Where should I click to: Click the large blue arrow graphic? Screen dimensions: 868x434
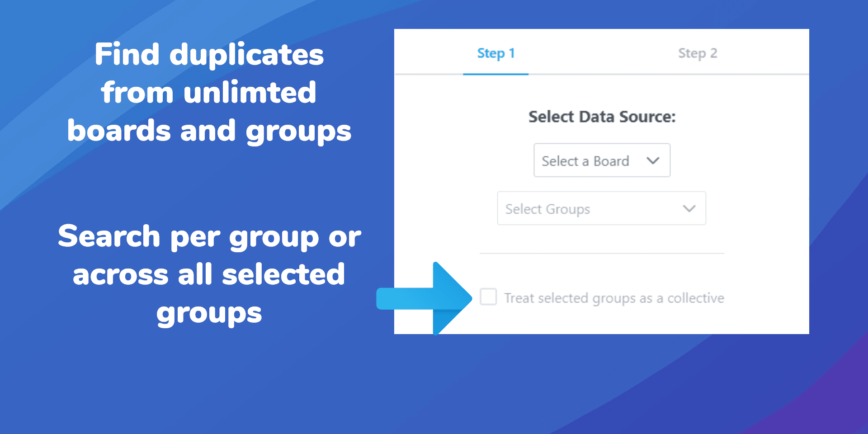[424, 298]
